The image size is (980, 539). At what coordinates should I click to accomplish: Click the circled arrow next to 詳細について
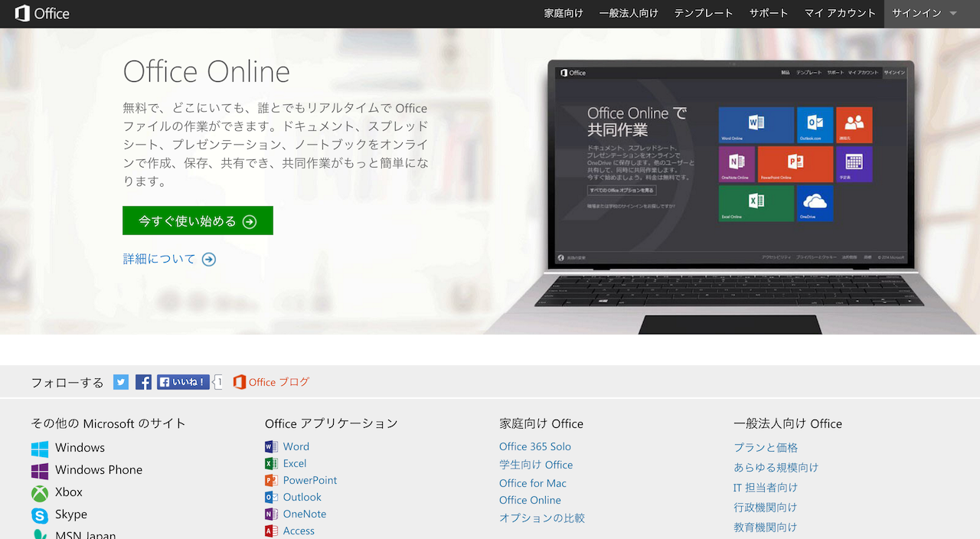click(x=209, y=260)
